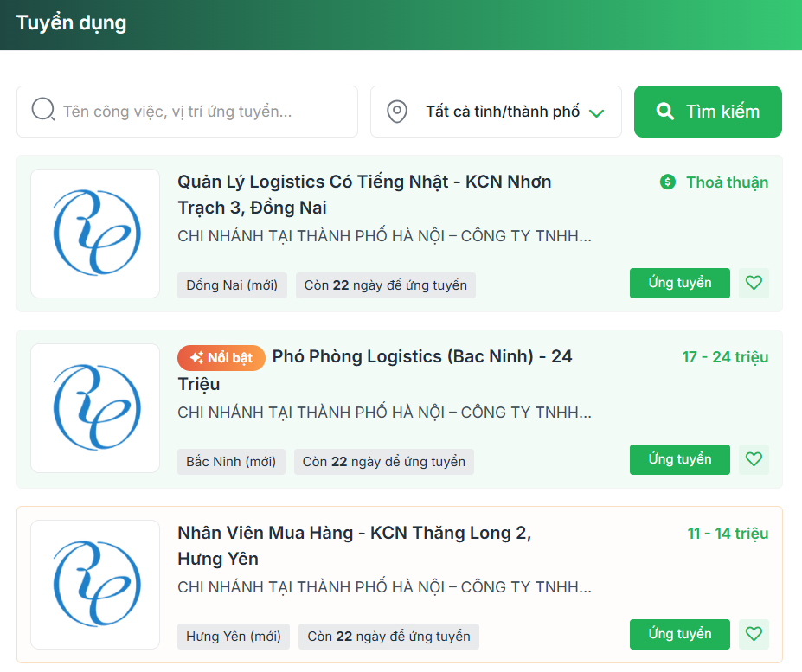Click company logo of Nhân Viên Mua Hàng job
This screenshot has width=802, height=672.
coord(95,585)
